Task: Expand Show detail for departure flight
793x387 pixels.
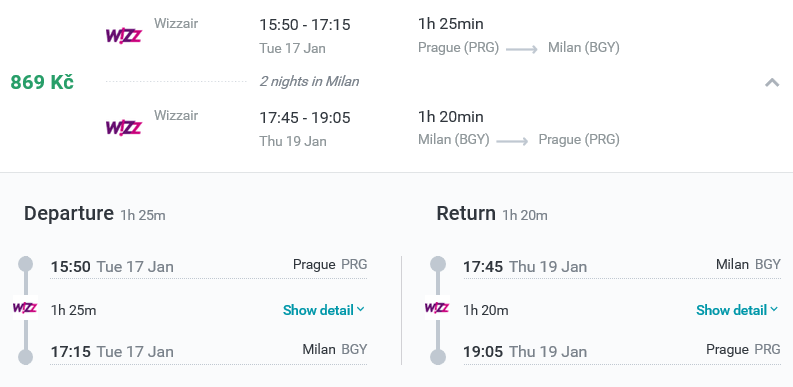Action: click(324, 310)
